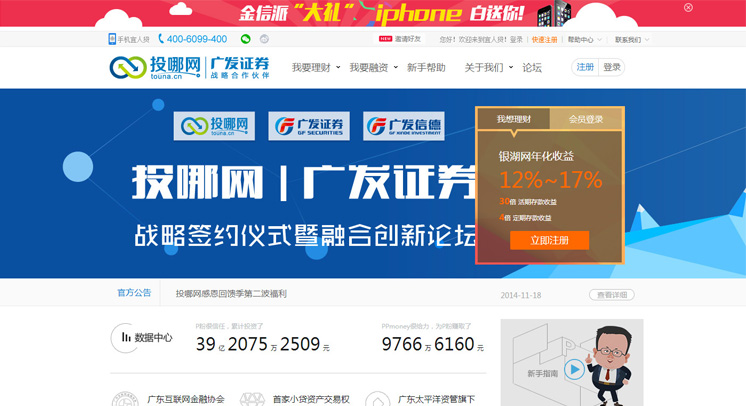The height and width of the screenshot is (406, 746).
Task: Click the GF Securities logo in banner
Action: 309,126
